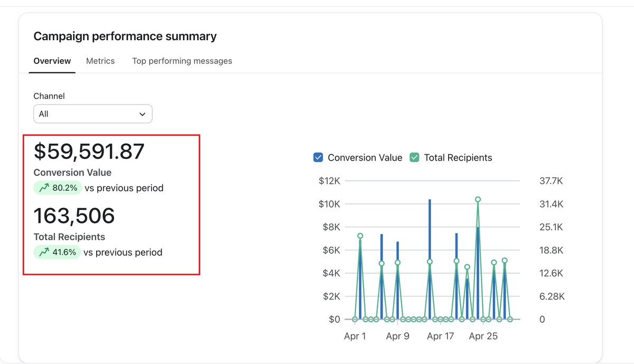Click the first green peak near Apr 1

(360, 236)
